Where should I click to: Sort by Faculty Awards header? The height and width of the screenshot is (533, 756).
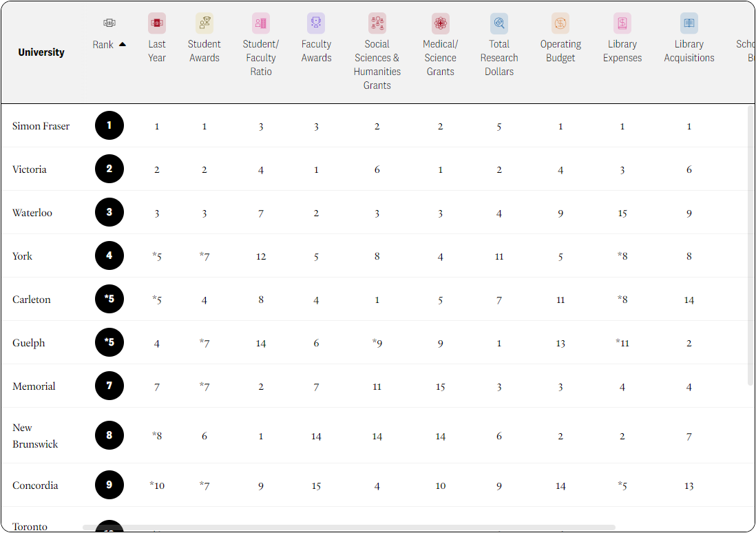[x=316, y=51]
